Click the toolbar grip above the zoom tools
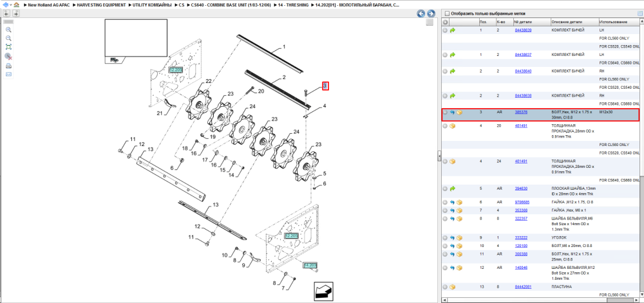This screenshot has height=303, width=644. 8,22
